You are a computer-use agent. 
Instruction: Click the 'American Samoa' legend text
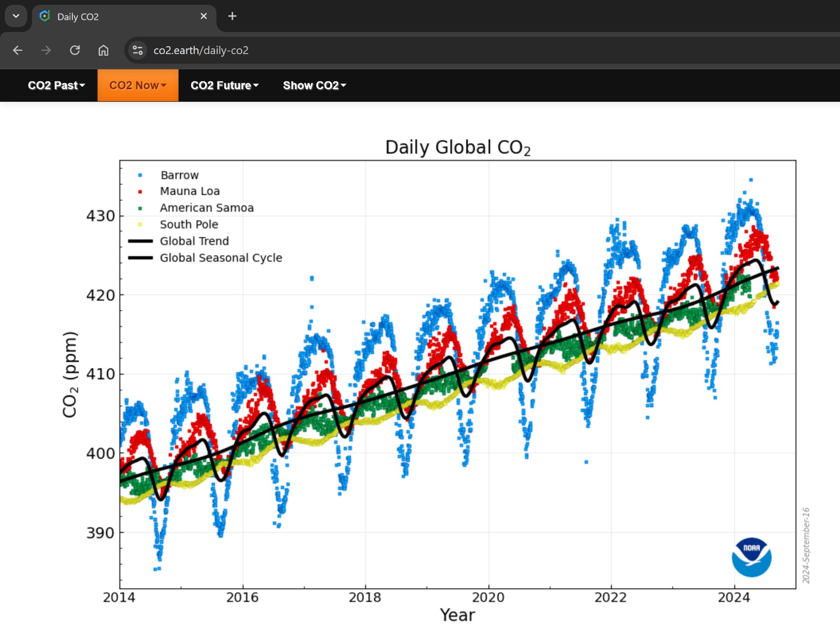point(206,208)
